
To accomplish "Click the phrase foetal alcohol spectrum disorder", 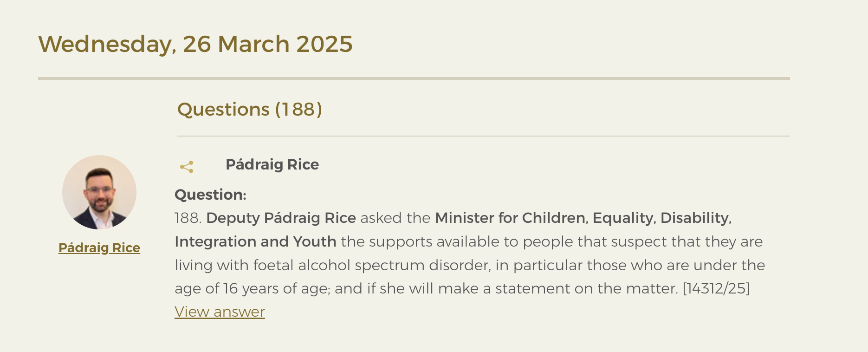I will click(371, 265).
